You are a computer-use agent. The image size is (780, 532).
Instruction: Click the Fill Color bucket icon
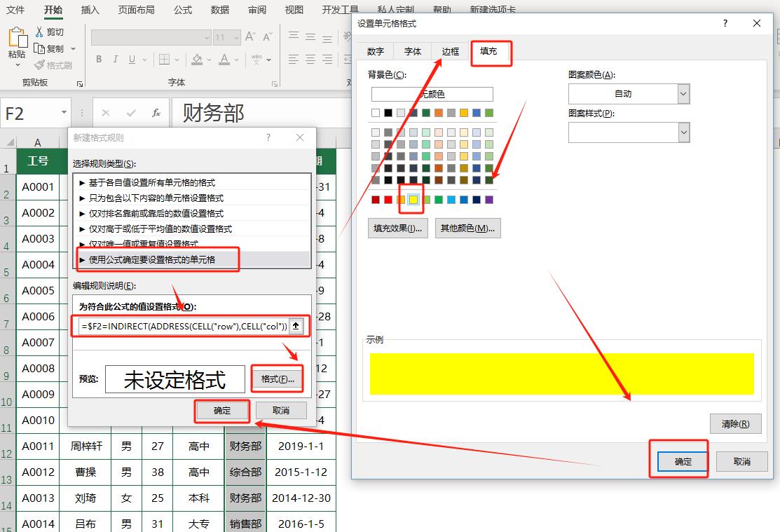(x=197, y=59)
